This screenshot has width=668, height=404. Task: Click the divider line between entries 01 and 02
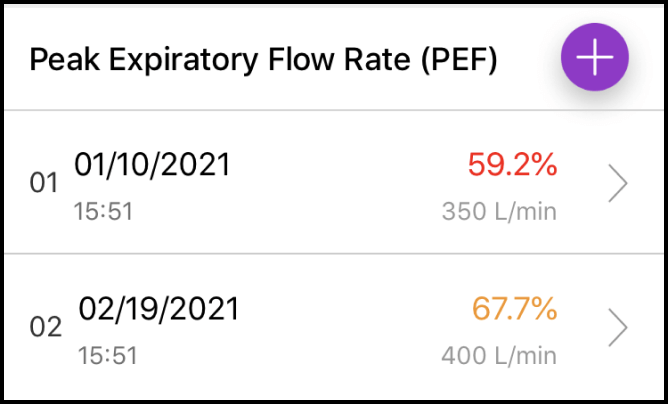click(334, 254)
